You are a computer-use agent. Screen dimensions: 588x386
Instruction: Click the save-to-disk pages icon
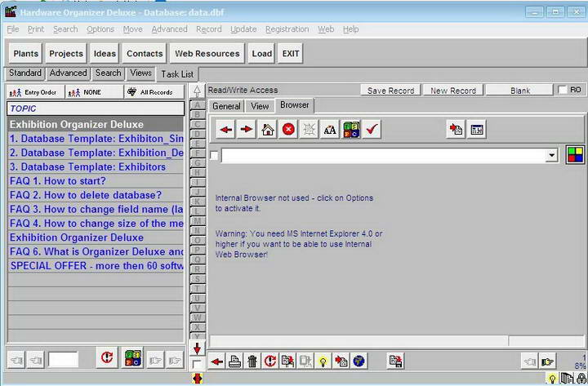pos(395,362)
